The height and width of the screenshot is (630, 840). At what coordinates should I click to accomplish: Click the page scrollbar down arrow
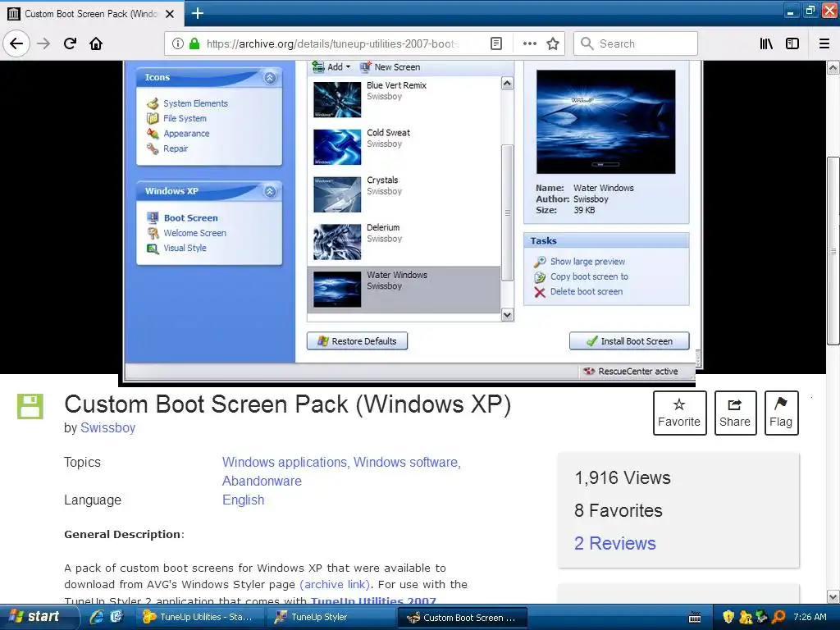(833, 596)
